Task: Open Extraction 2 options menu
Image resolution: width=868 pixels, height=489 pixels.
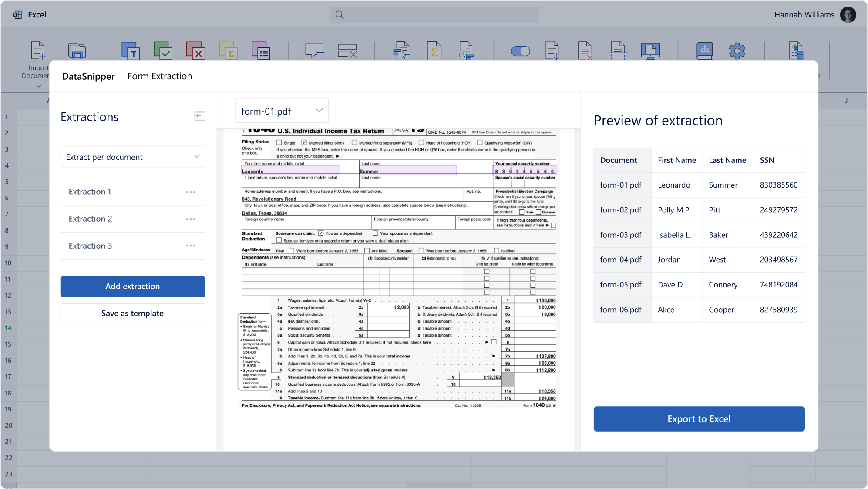Action: point(191,219)
